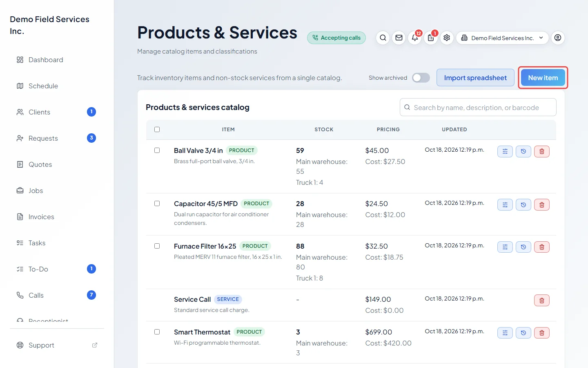
Task: Open the mail inbox icon
Action: pyautogui.click(x=399, y=38)
